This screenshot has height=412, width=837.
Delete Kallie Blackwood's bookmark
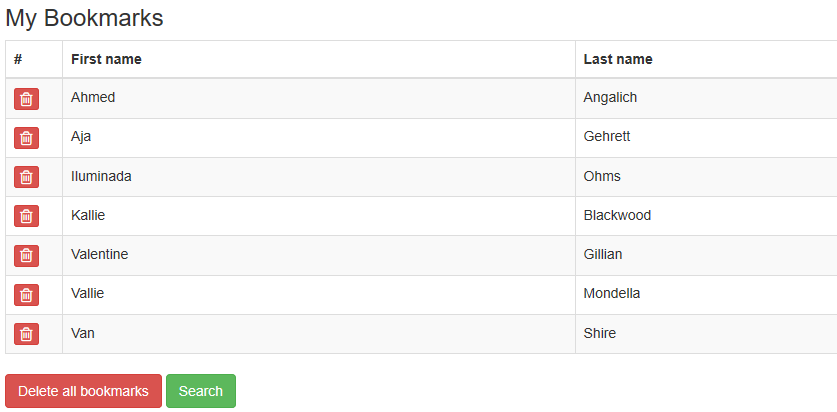[26, 216]
